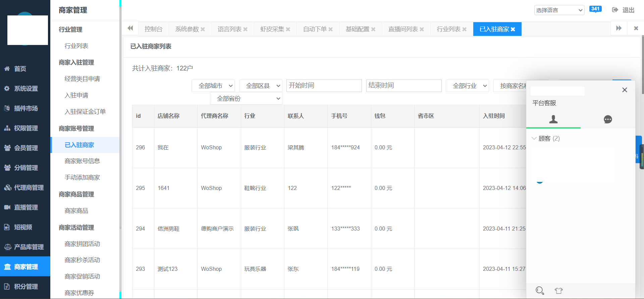Viewport: 644px width, 299px height.
Task: Open 经营类目申请 submenu link
Action: (x=82, y=79)
